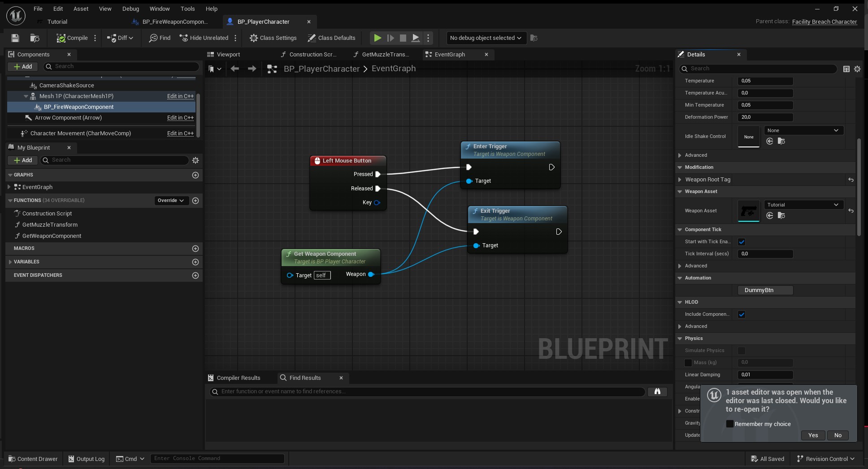Compile the blueprint
This screenshot has width=868, height=469.
coord(72,38)
